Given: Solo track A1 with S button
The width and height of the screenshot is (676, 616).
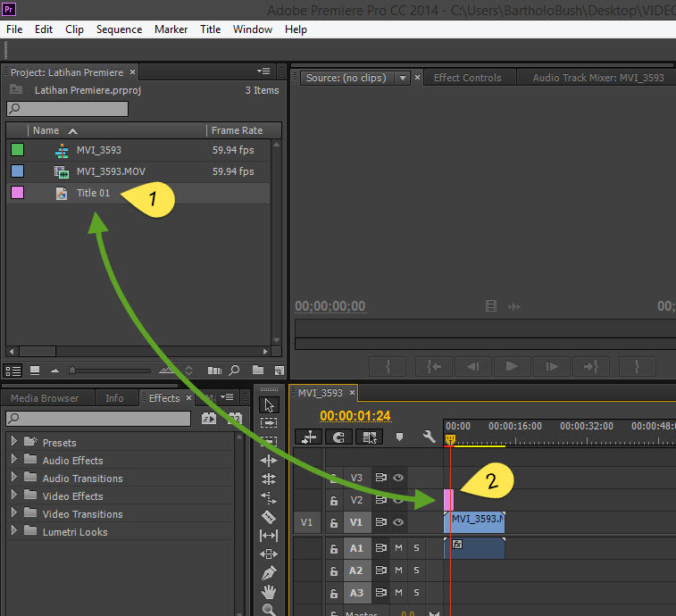Looking at the screenshot, I should pyautogui.click(x=416, y=548).
